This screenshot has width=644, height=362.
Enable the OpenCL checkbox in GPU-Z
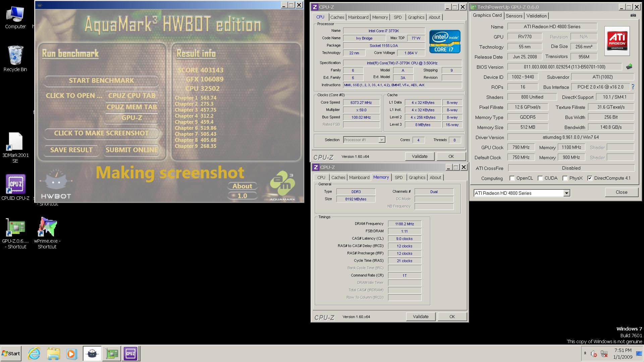click(x=512, y=178)
